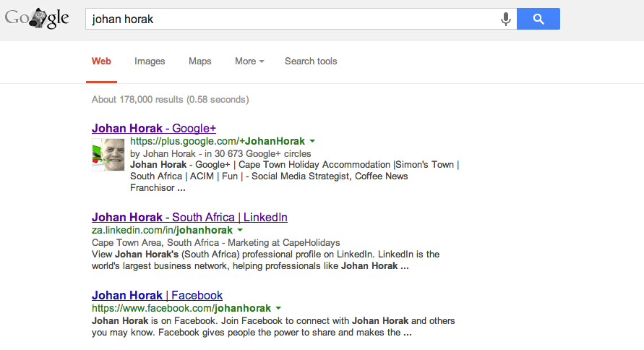Open the Johan Horak | Facebook result
The width and height of the screenshot is (644, 350).
(x=157, y=295)
